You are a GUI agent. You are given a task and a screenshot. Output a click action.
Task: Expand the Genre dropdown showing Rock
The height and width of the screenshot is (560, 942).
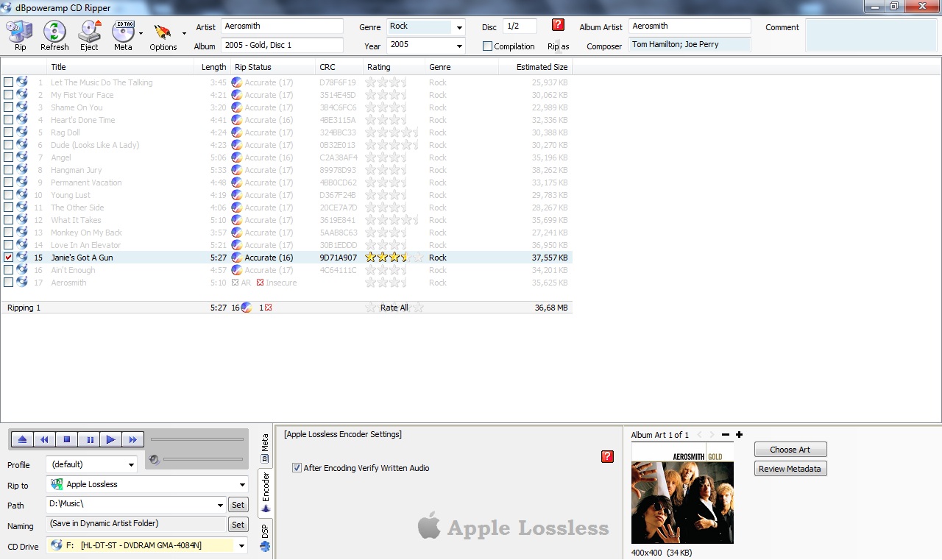(x=459, y=27)
